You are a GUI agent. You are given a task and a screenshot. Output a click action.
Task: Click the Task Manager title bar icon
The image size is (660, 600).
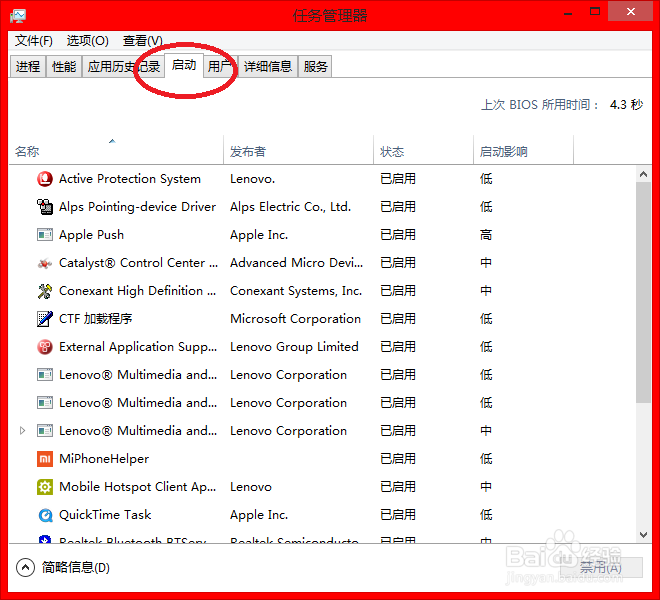click(18, 16)
